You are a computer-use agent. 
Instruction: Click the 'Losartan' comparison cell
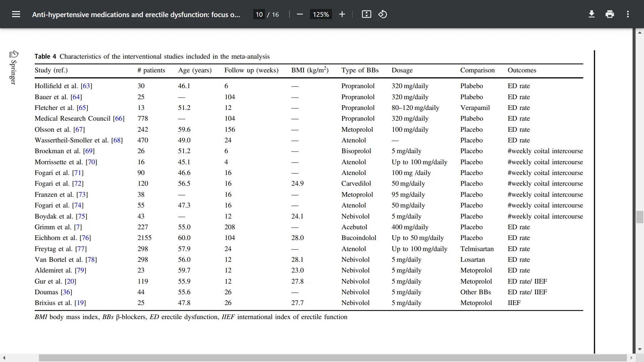coord(473,259)
